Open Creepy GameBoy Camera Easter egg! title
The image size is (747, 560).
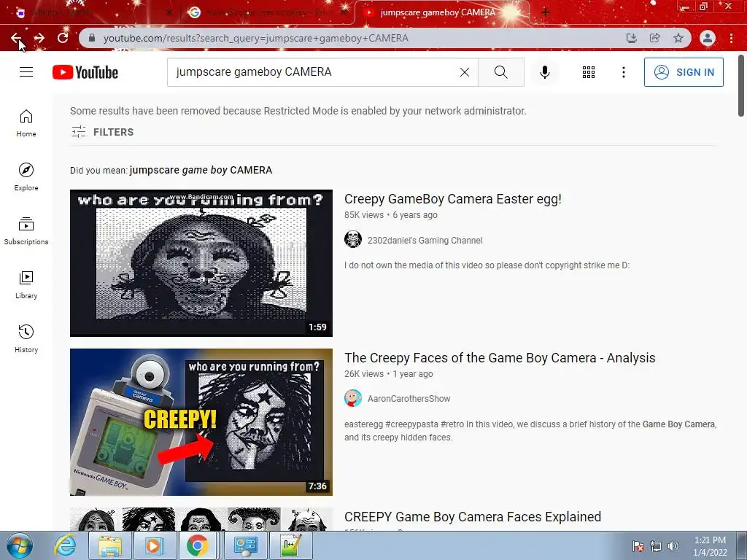[x=452, y=198]
